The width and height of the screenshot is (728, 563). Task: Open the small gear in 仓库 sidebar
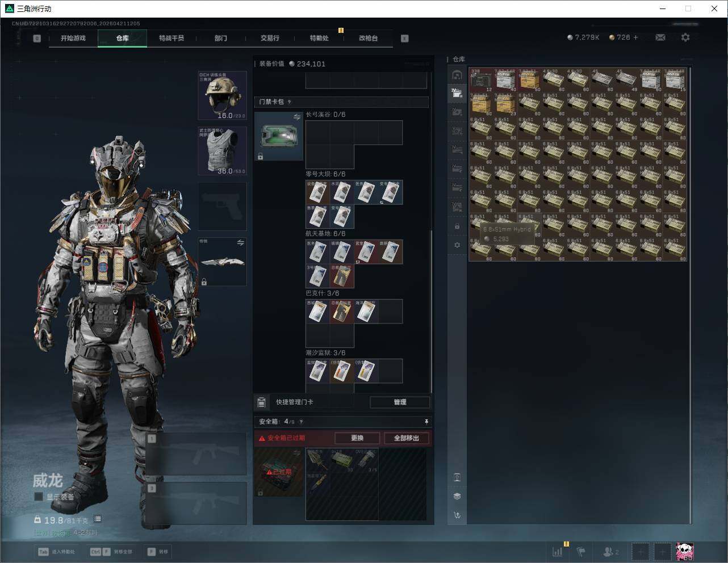pyautogui.click(x=457, y=245)
